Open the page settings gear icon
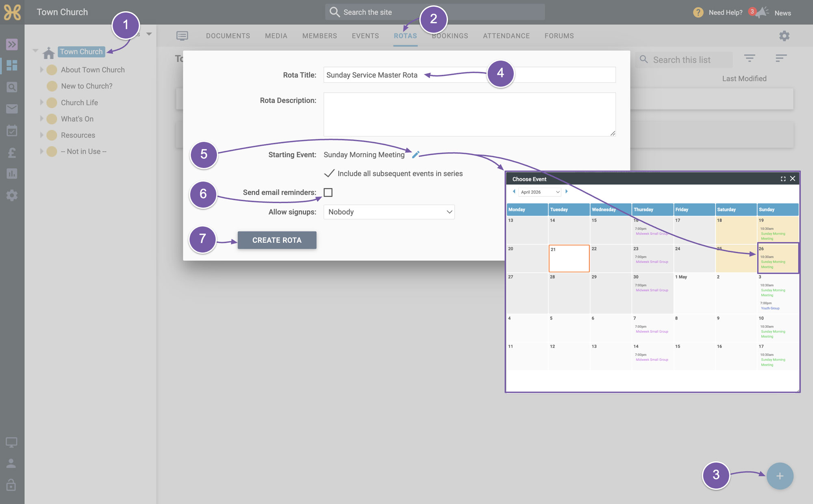 coord(784,36)
